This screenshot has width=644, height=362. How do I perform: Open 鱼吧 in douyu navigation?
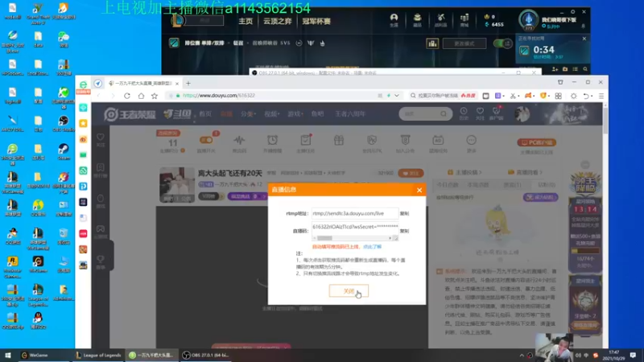[317, 113]
